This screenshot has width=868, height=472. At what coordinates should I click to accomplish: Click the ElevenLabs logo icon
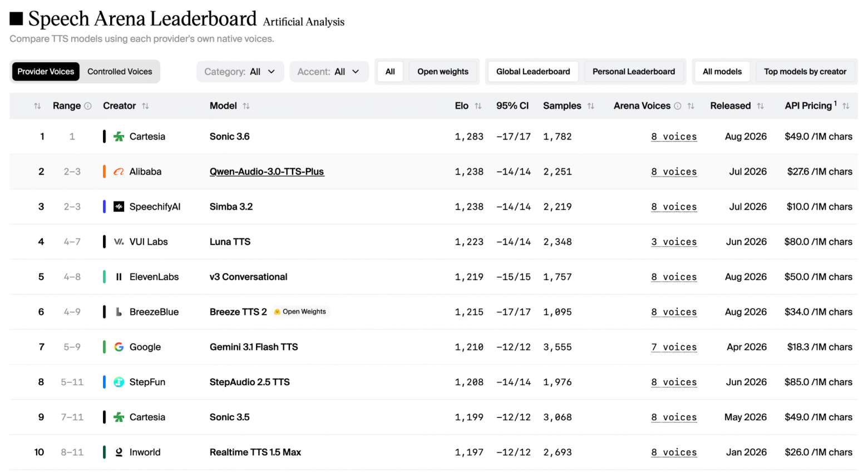click(119, 277)
